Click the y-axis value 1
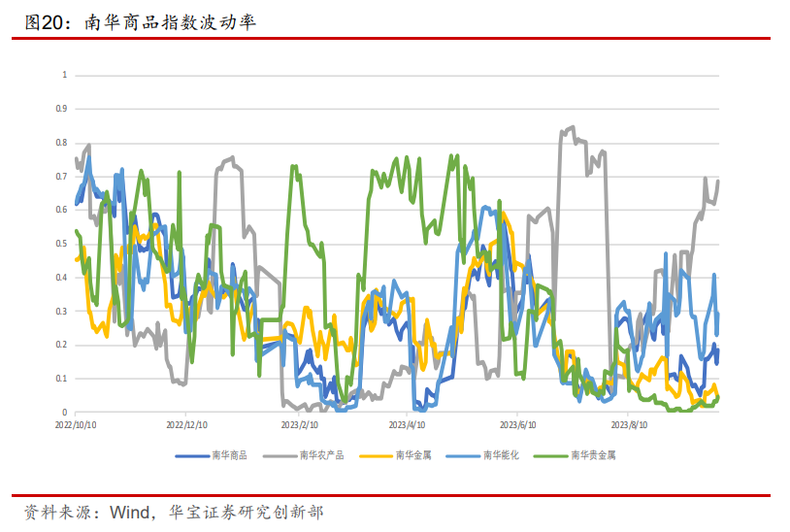The image size is (790, 532). (x=64, y=75)
